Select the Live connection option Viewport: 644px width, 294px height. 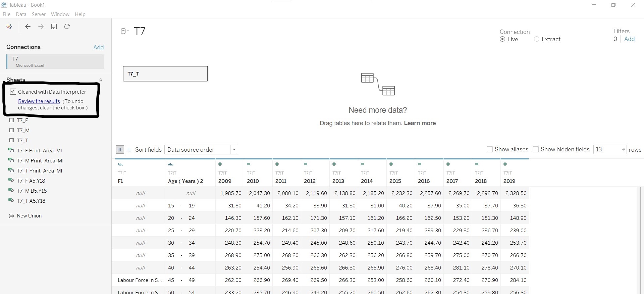pos(502,39)
